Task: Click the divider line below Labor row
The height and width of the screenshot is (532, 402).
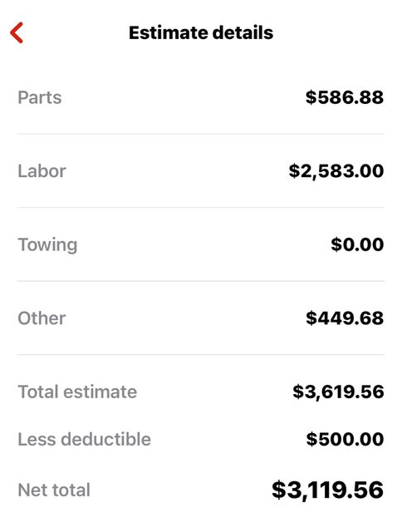Action: click(201, 207)
